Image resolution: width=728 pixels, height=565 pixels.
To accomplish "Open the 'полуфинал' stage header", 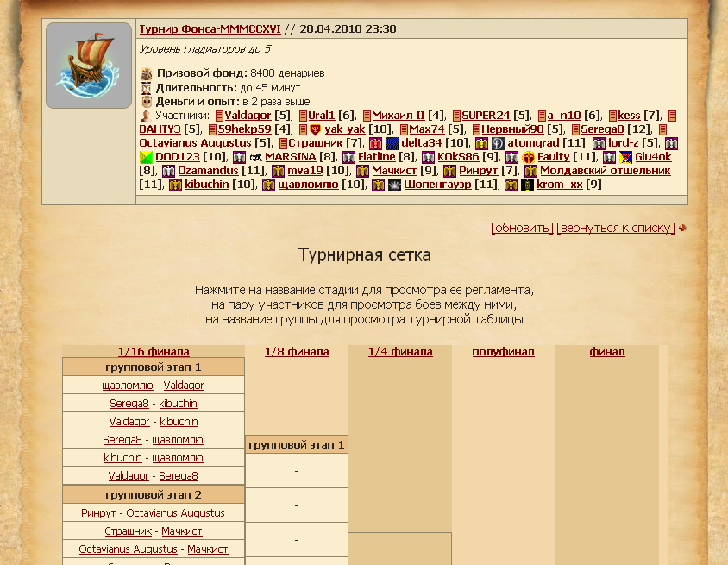I will click(x=503, y=351).
